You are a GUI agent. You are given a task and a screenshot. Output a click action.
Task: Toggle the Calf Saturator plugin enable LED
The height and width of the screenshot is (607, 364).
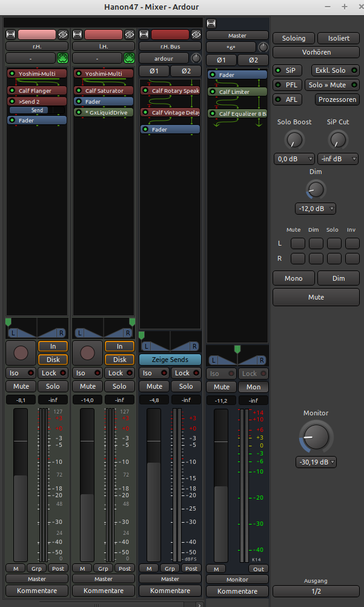pos(79,90)
